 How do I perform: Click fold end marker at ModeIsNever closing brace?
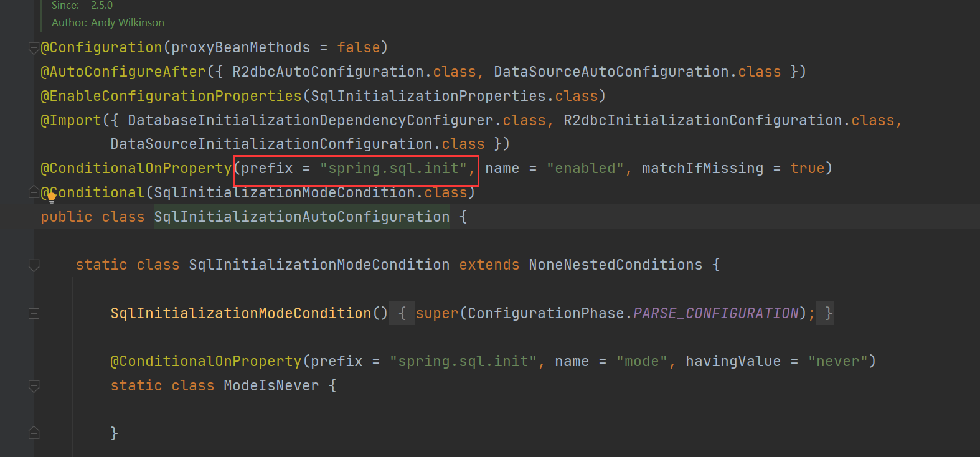(34, 433)
